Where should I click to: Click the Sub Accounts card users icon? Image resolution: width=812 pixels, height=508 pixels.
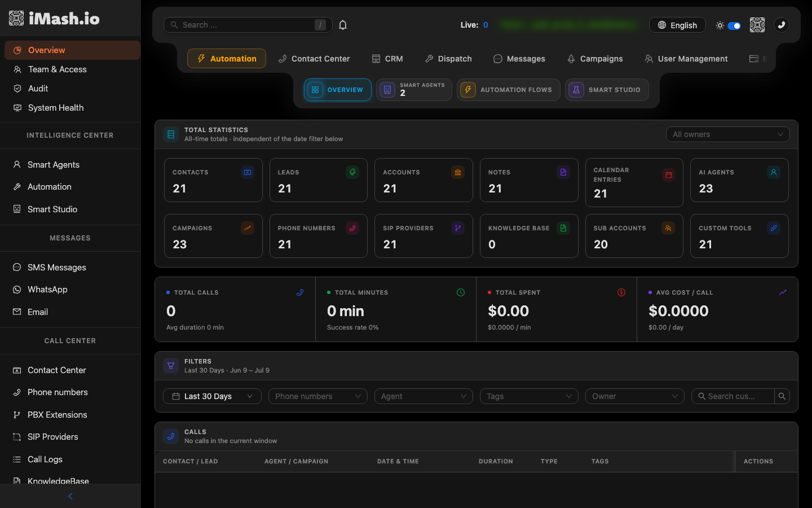point(668,228)
